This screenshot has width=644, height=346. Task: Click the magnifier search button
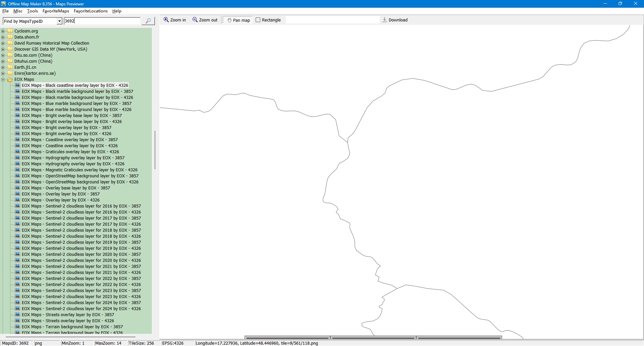pyautogui.click(x=148, y=21)
